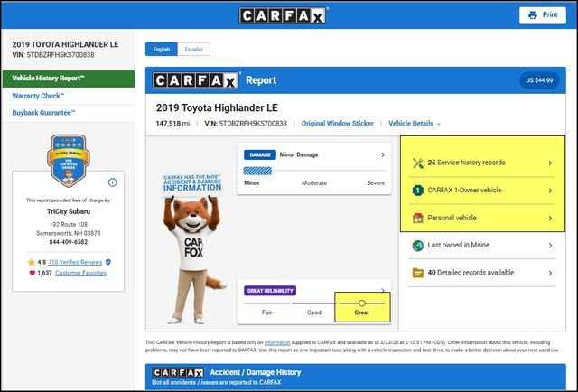The width and height of the screenshot is (578, 392).
Task: Click the Personal vehicle house icon
Action: coord(417,218)
